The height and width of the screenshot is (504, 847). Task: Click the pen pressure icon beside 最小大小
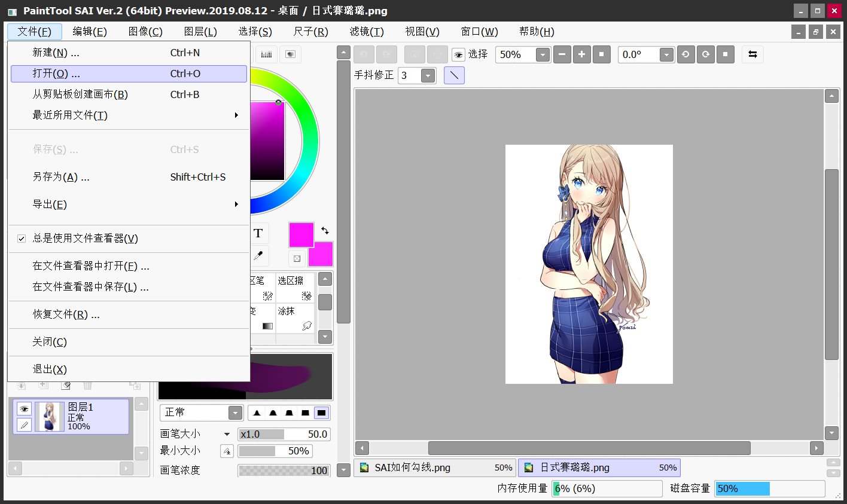click(x=227, y=451)
